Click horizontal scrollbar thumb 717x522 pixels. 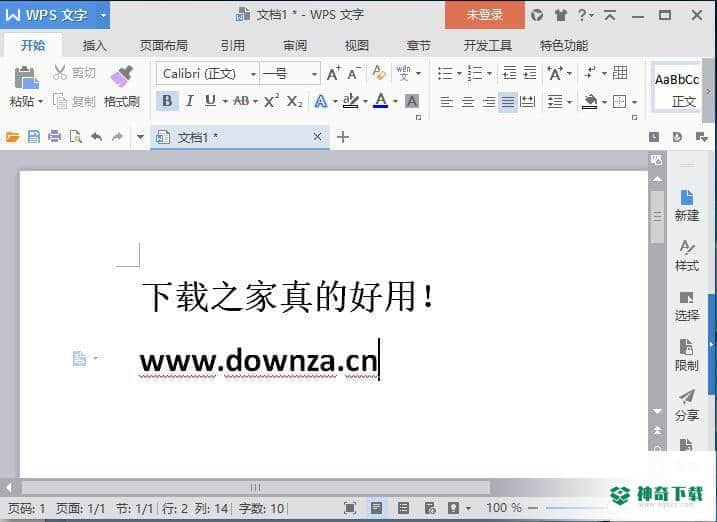256,487
